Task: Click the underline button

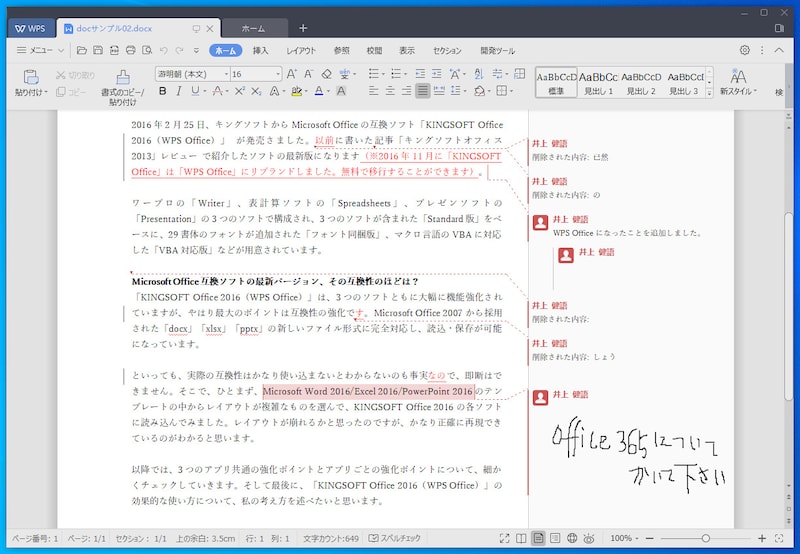Action: (196, 91)
